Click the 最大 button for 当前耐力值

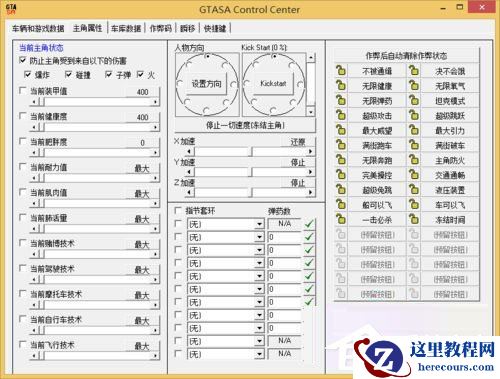coord(142,168)
